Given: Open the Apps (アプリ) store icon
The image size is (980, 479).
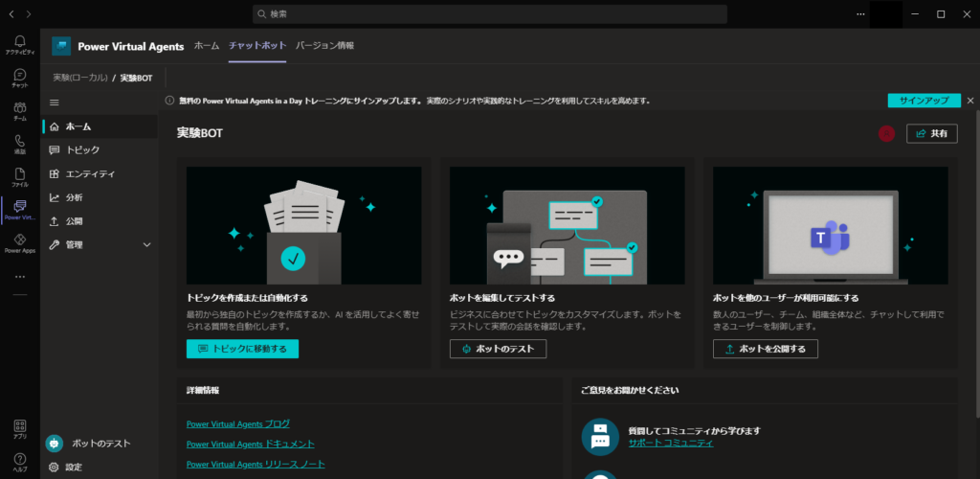Looking at the screenshot, I should (20, 429).
